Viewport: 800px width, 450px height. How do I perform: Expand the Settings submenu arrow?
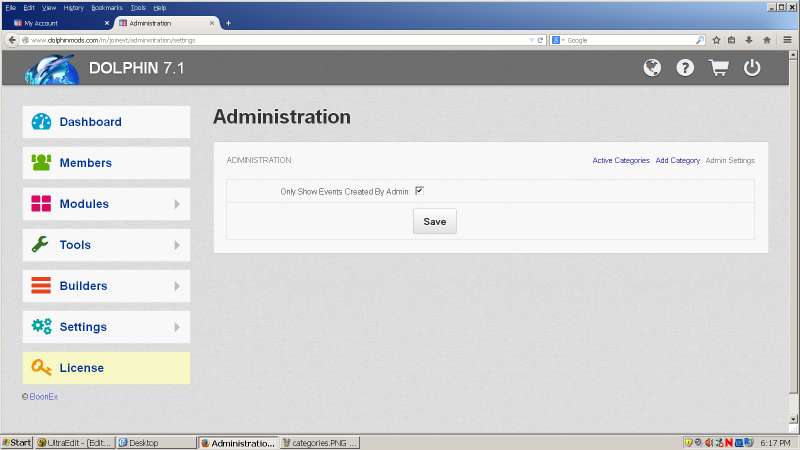pyautogui.click(x=177, y=327)
